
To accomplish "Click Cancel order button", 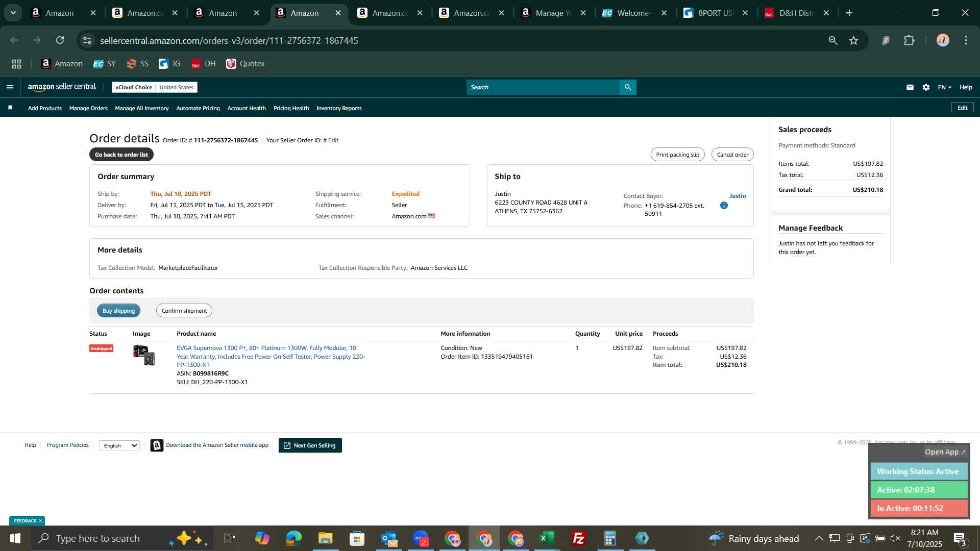I will (x=732, y=155).
